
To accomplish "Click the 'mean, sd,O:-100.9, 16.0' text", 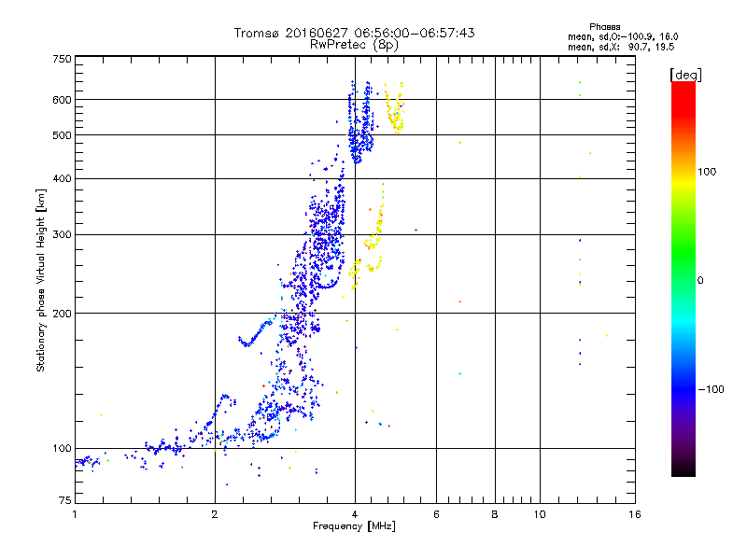I will point(623,36).
